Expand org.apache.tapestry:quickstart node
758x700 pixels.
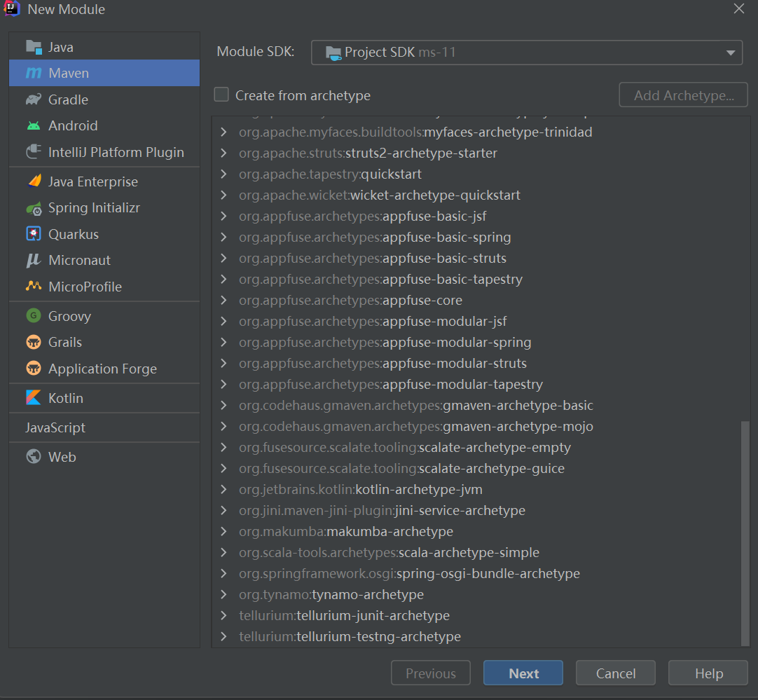(223, 174)
